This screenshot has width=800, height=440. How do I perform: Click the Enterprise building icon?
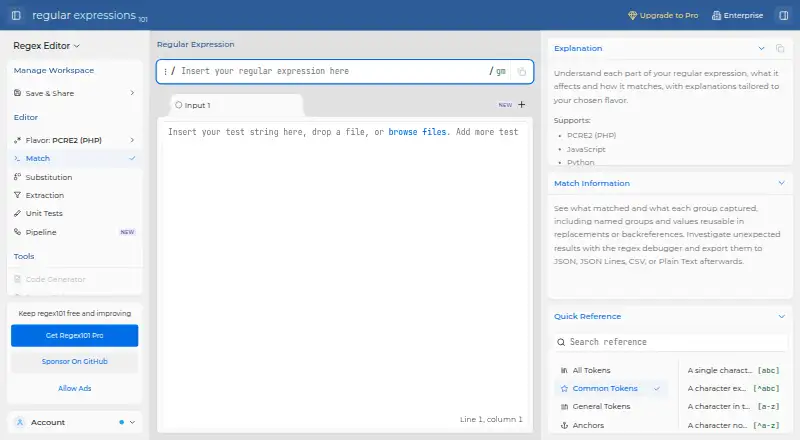(x=716, y=15)
